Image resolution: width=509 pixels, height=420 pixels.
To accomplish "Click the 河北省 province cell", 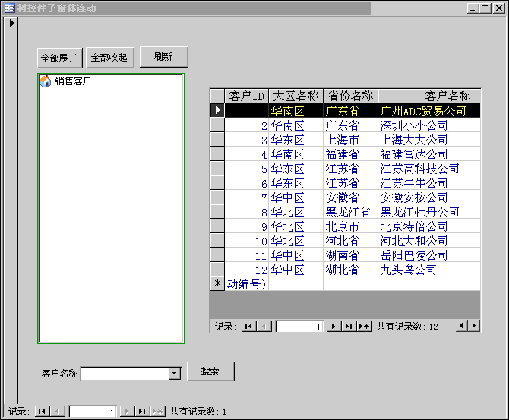I will click(350, 240).
